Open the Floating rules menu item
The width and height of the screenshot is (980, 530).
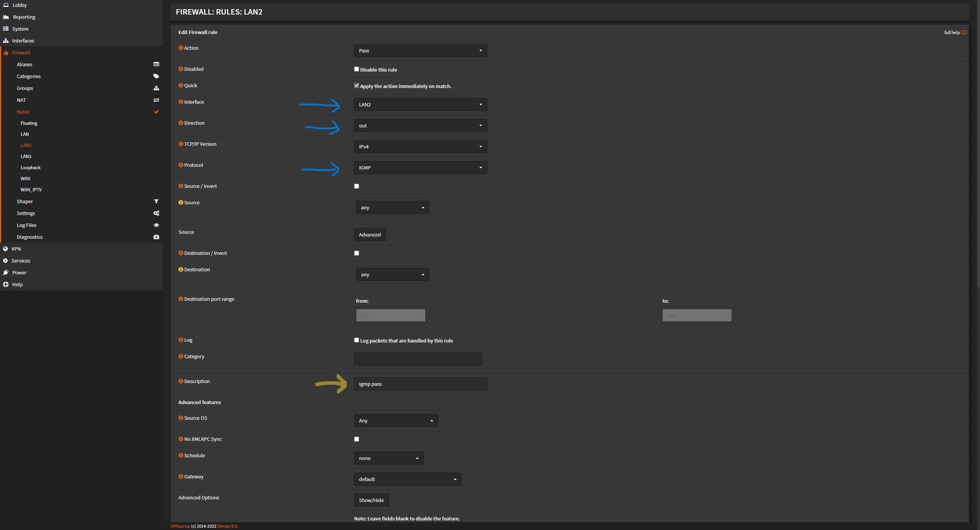click(x=29, y=123)
